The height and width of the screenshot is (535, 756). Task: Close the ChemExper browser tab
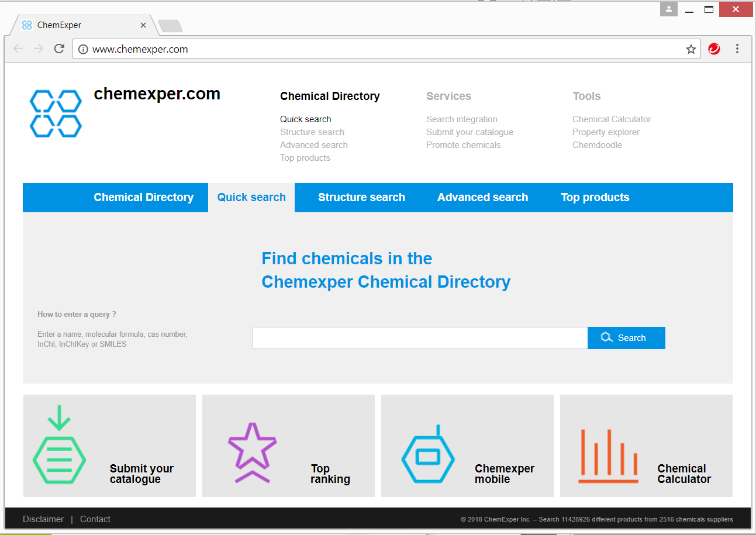[143, 25]
